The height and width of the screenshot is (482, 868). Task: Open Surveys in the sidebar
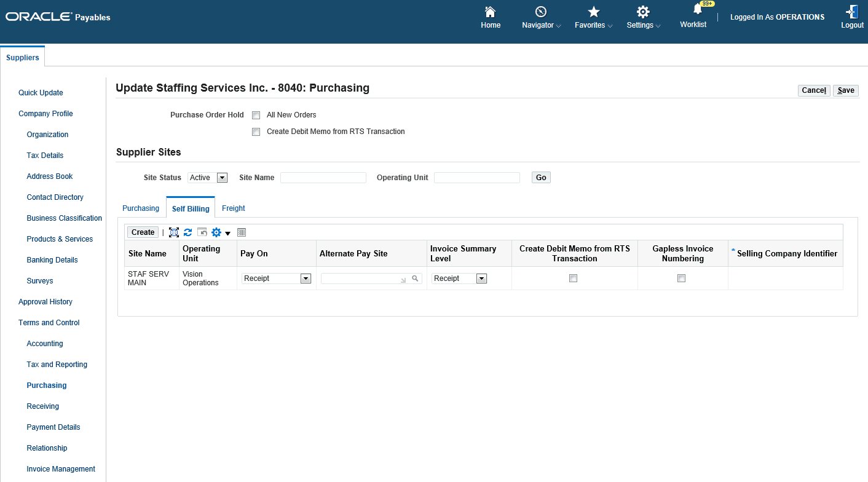[x=40, y=281]
